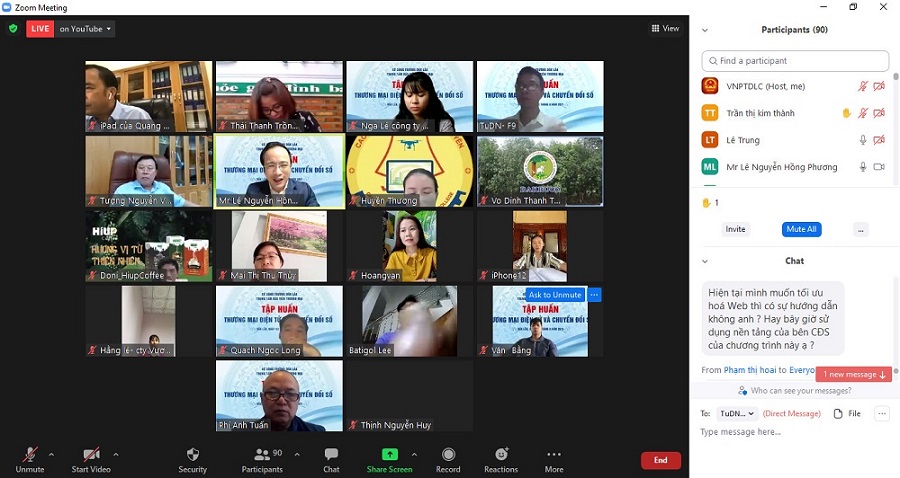
Task: Open the on YouTube live dropdown
Action: [x=85, y=29]
